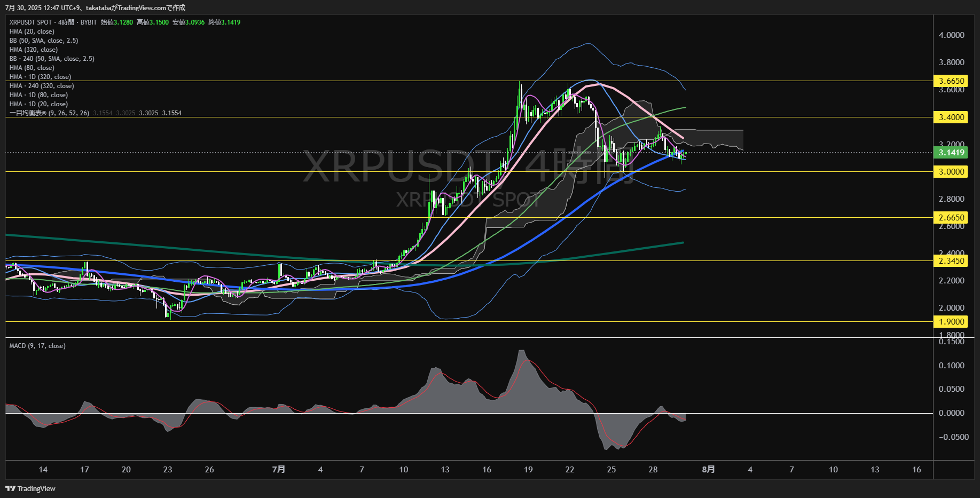Image resolution: width=980 pixels, height=498 pixels.
Task: Click date 19 on the time axis
Action: click(528, 470)
